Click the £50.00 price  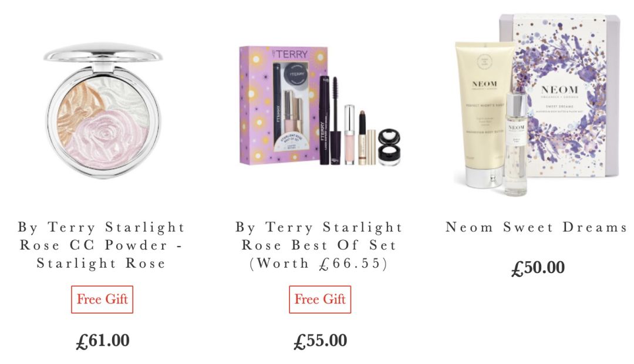point(538,268)
